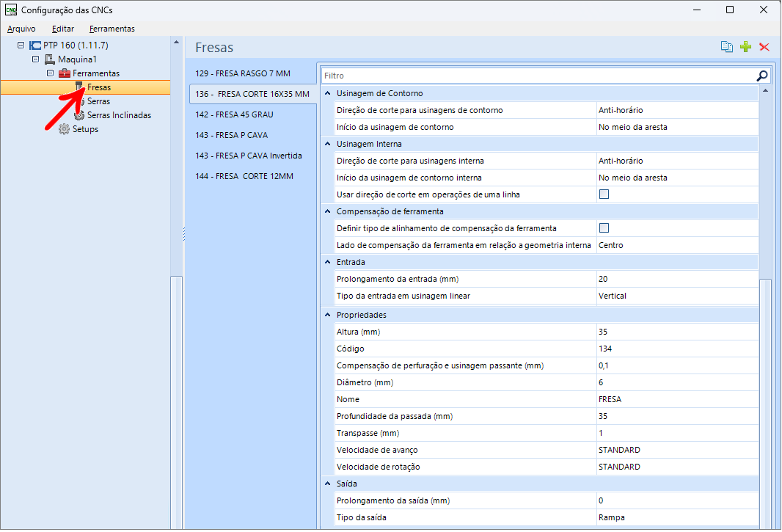Click the Setups gear icon
782x532 pixels.
coord(64,129)
